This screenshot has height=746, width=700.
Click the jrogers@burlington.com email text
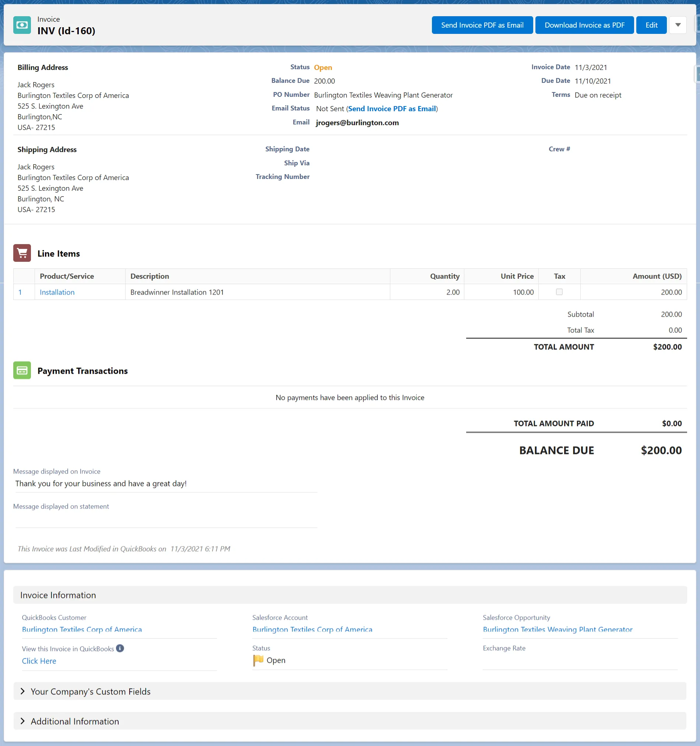[357, 123]
